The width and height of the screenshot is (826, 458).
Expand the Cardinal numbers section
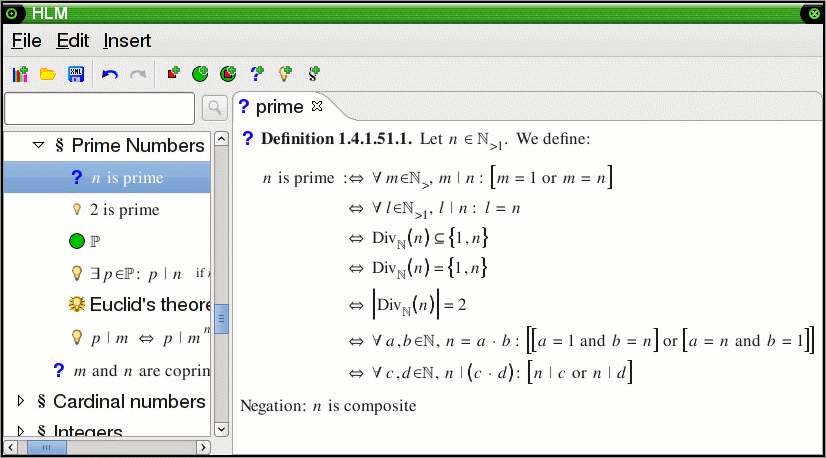pos(22,401)
